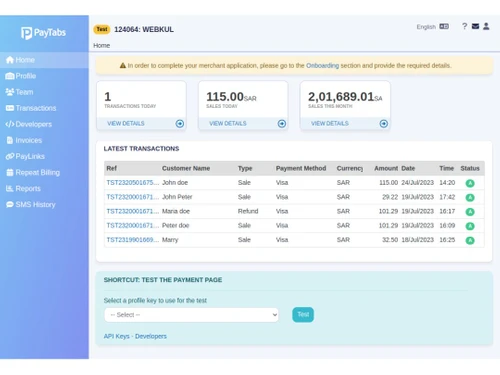Open PayLinks in the sidebar
This screenshot has width=500, height=375.
click(x=44, y=156)
